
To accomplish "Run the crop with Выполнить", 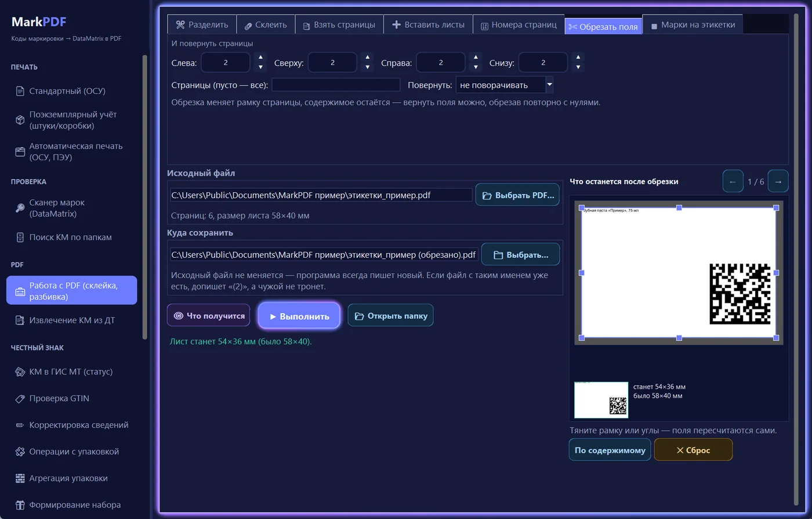I will 299,316.
